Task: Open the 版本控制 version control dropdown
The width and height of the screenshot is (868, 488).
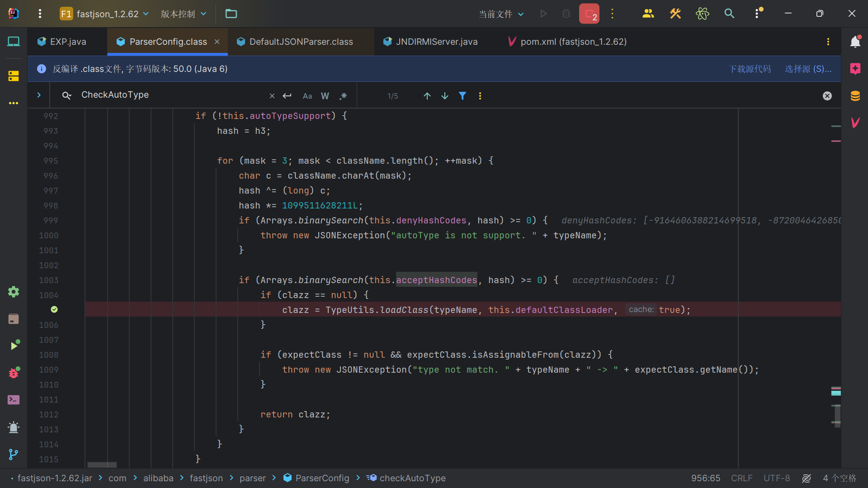Action: pyautogui.click(x=184, y=14)
